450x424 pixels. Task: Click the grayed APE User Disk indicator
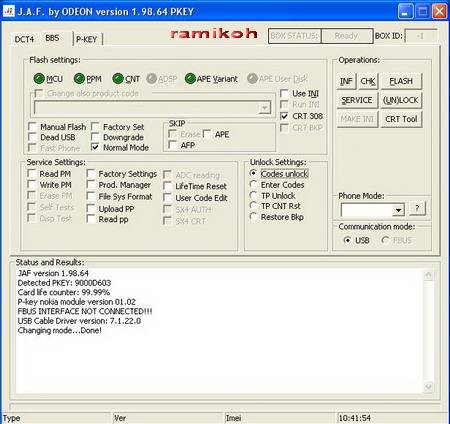point(252,79)
